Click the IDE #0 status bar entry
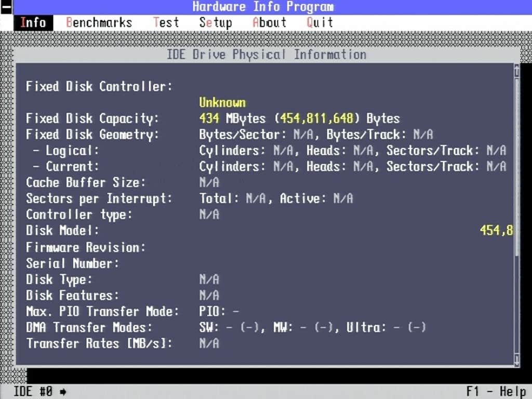The image size is (532, 399). click(33, 391)
